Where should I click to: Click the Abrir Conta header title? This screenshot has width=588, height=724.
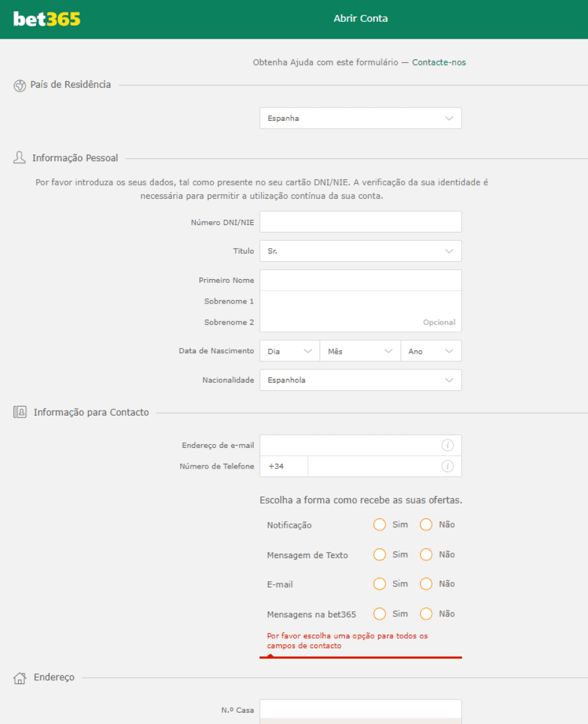[x=361, y=19]
